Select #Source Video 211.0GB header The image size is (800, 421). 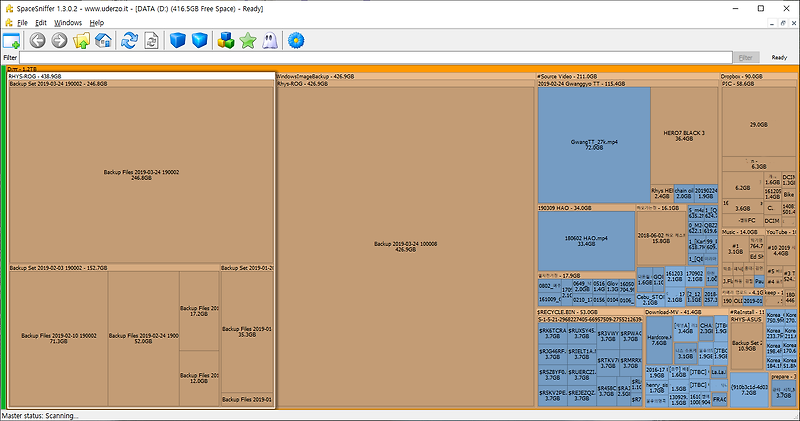click(627, 76)
